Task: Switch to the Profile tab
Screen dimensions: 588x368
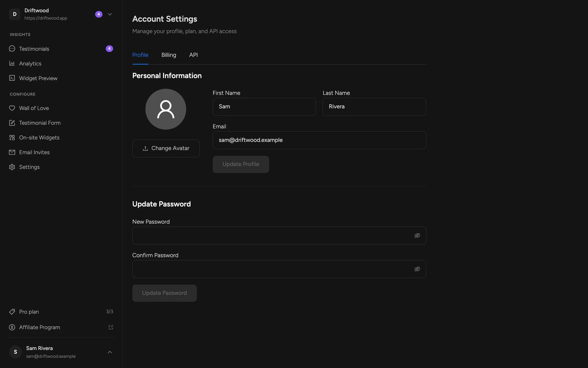Action: point(140,55)
